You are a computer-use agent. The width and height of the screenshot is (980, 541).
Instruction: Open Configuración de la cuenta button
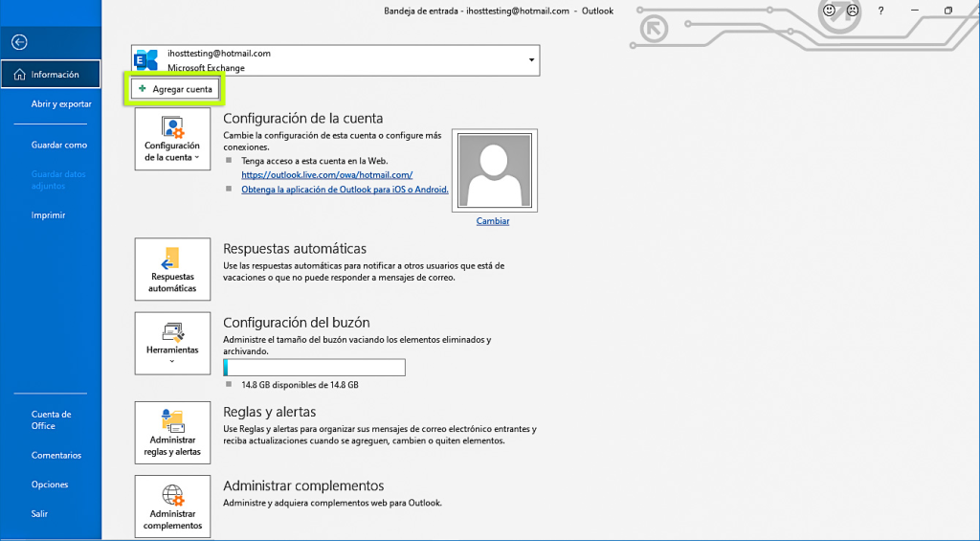[172, 139]
